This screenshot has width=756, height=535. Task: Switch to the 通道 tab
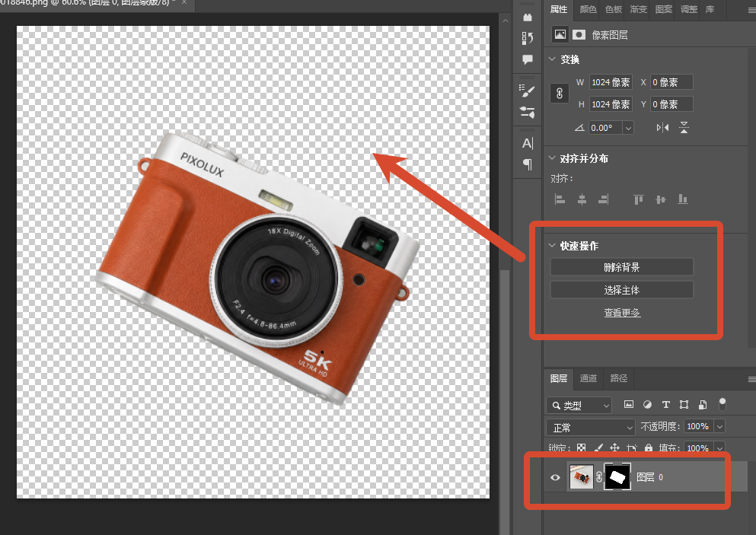click(x=589, y=378)
